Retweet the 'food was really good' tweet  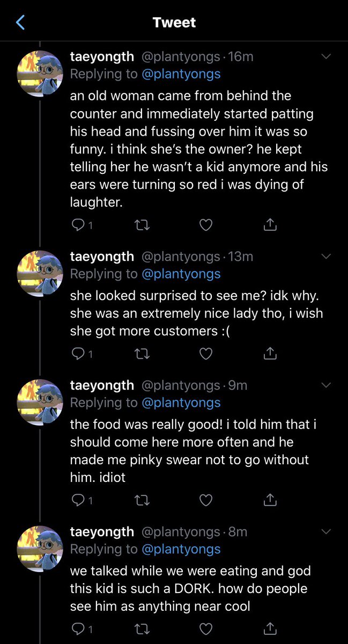(141, 500)
